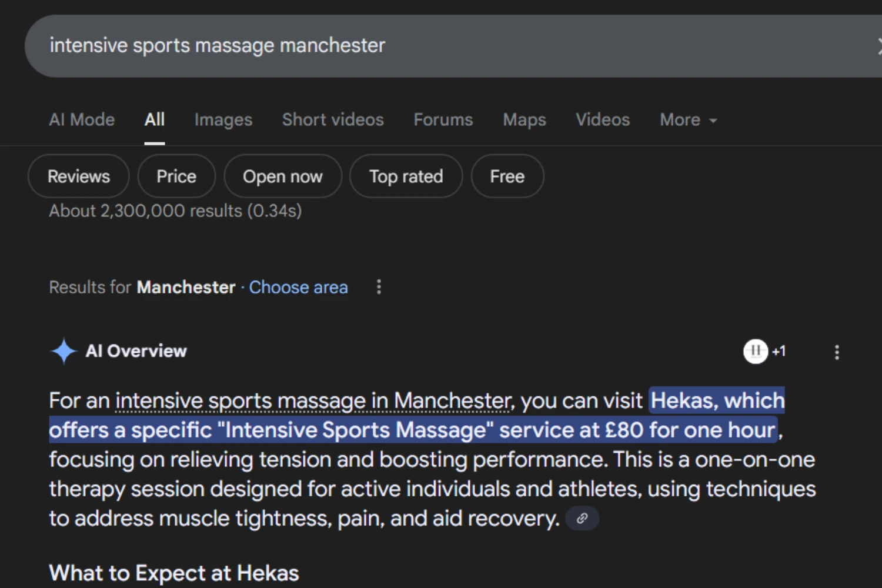
Task: Select the Forums tab
Action: (x=443, y=120)
